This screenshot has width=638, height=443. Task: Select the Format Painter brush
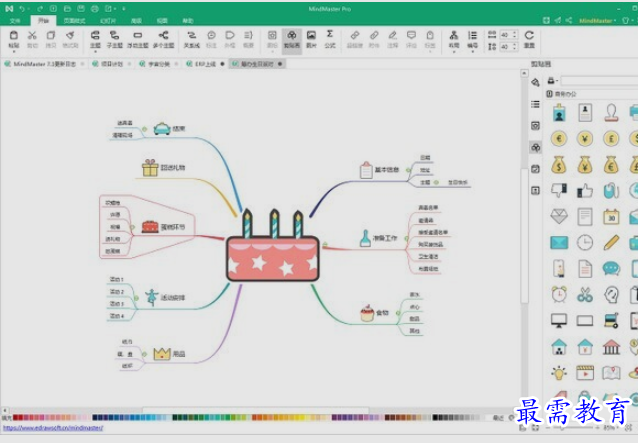point(70,36)
